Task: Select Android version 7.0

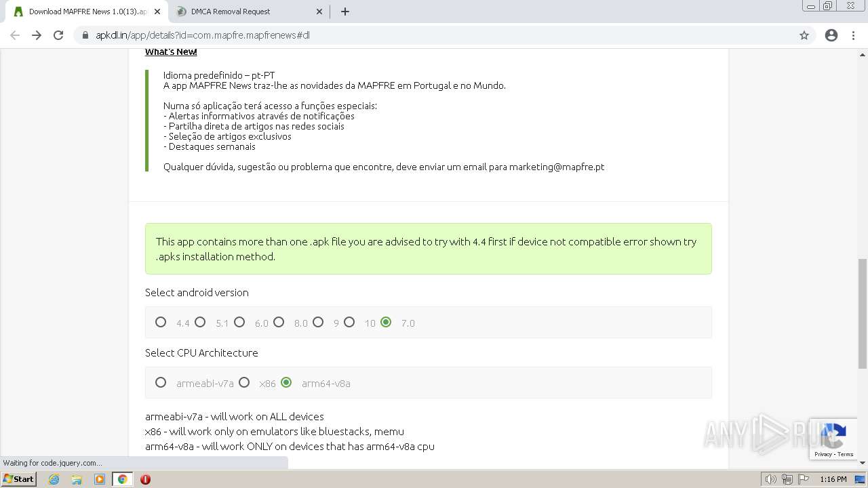Action: tap(386, 322)
